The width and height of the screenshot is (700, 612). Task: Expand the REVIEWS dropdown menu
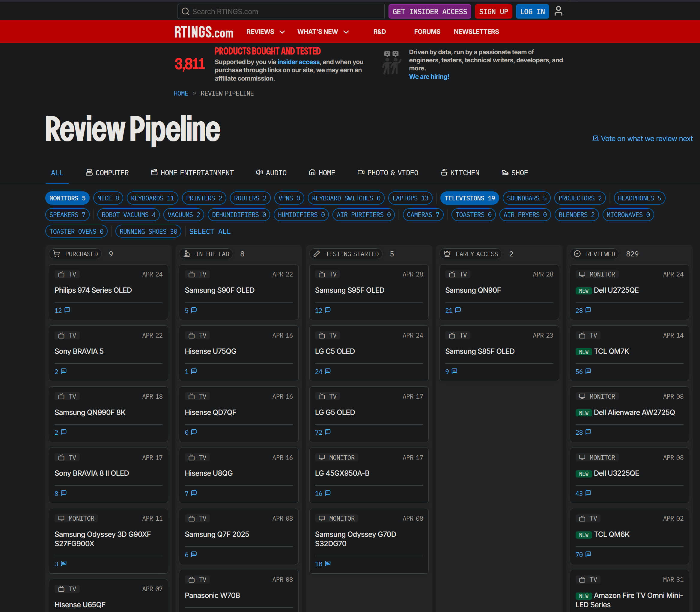click(x=265, y=31)
